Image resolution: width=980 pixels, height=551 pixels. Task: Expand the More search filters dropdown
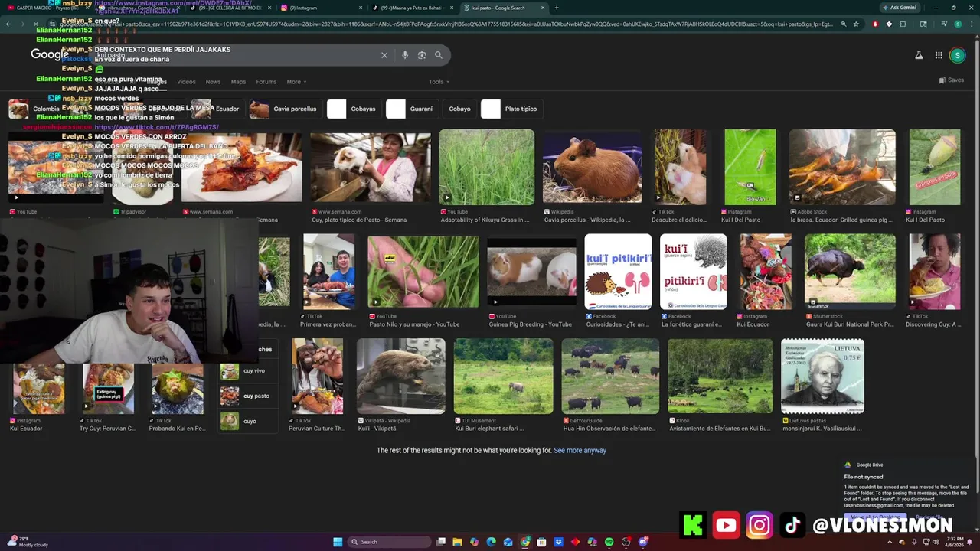click(296, 82)
